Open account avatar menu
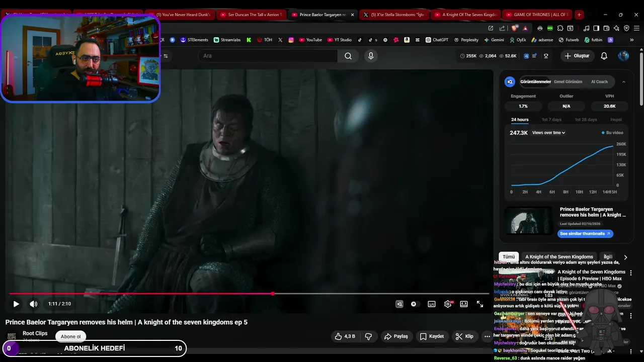Image resolution: width=644 pixels, height=362 pixels. pos(623,56)
